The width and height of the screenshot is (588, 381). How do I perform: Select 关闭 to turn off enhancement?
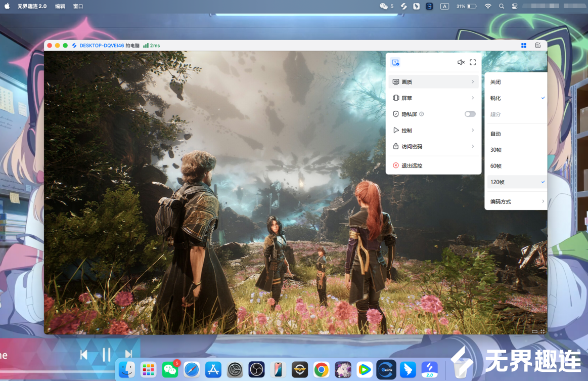coord(516,82)
